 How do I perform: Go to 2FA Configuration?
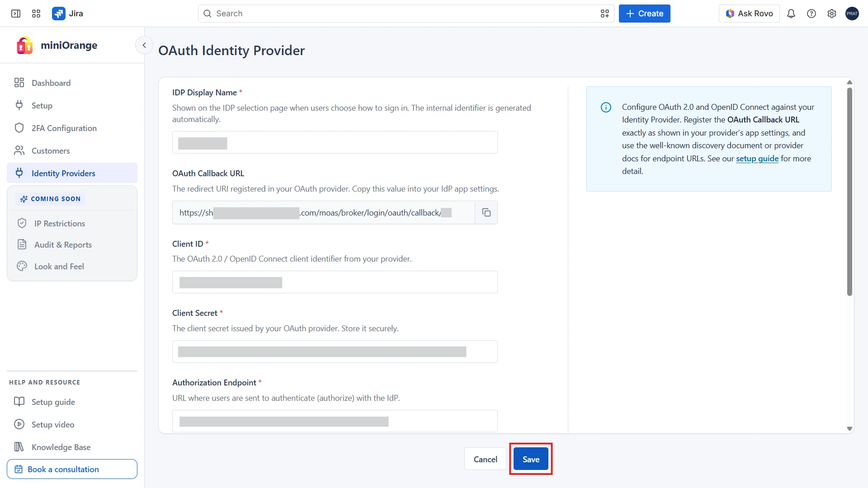(x=72, y=128)
